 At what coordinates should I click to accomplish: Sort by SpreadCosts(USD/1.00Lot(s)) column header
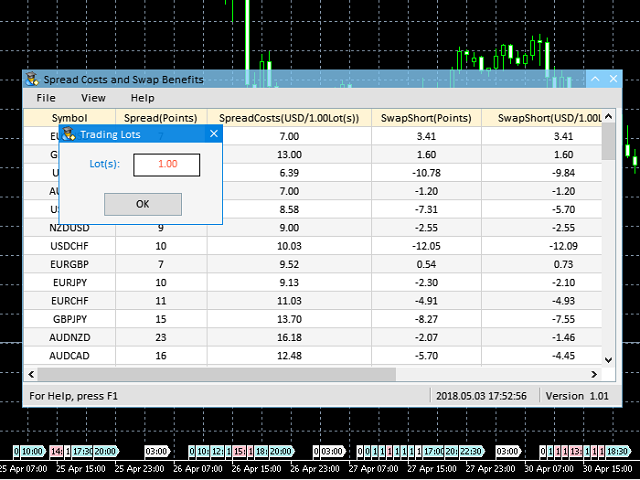289,118
